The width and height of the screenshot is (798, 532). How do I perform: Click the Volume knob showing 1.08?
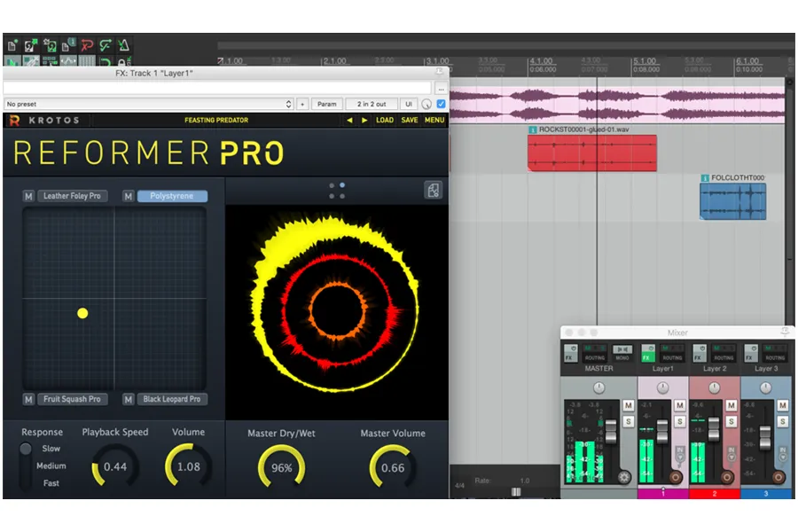pyautogui.click(x=188, y=466)
